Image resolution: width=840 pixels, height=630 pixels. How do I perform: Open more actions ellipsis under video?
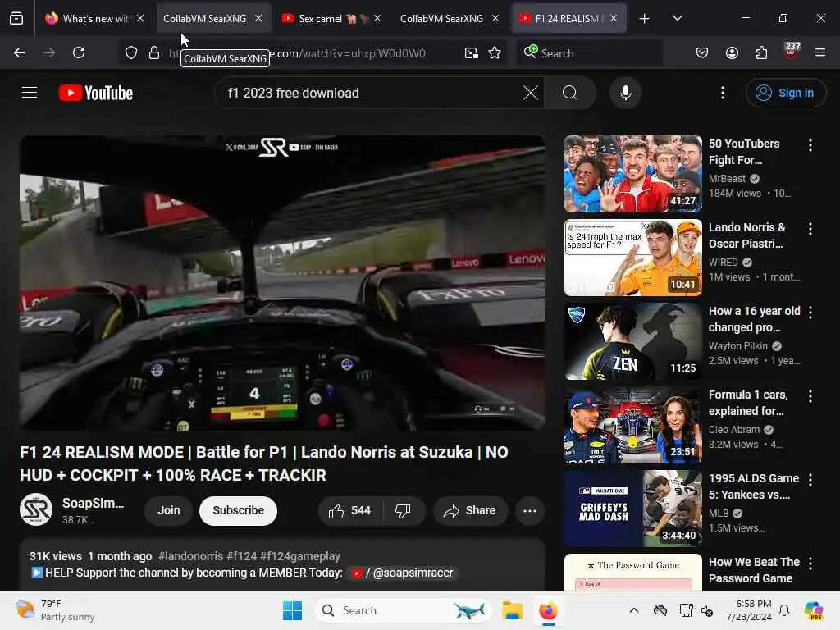click(530, 510)
